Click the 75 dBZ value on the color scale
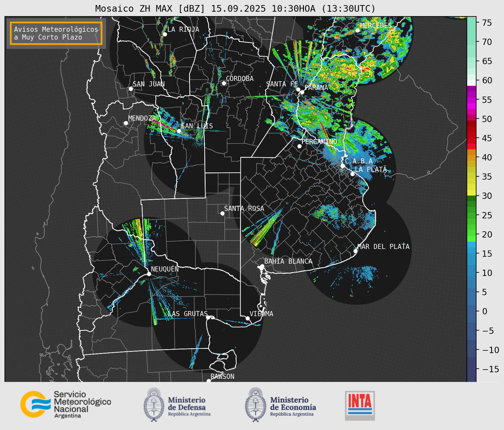 click(x=487, y=23)
